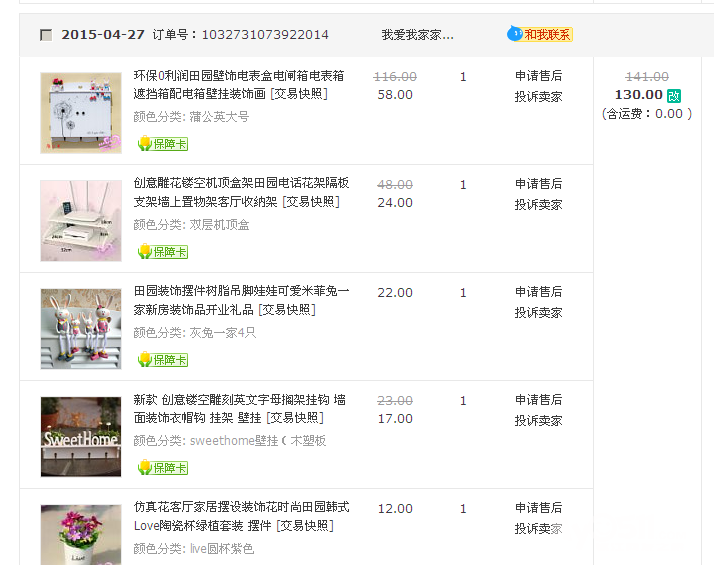This screenshot has height=565, width=714.
Task: Open the 田园装饰摆件树脂吊脚娃娃 product title
Action: [241, 292]
